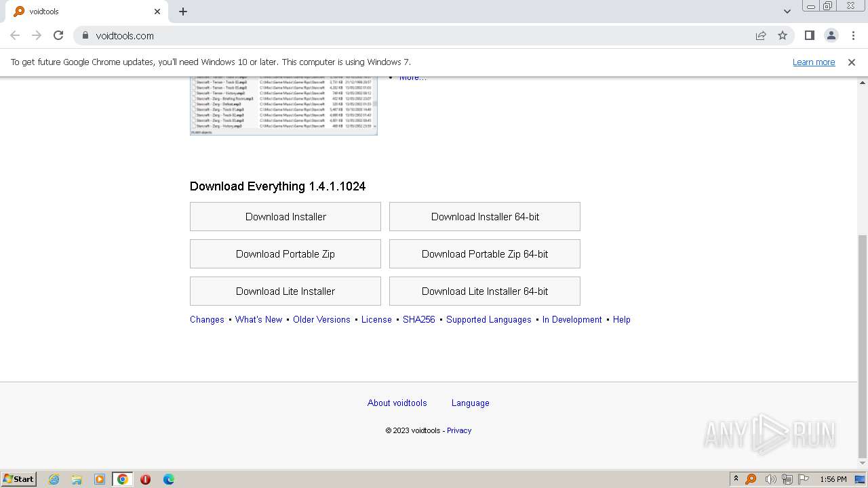Open the volume speaker tray icon
The height and width of the screenshot is (488, 868).
point(770,479)
